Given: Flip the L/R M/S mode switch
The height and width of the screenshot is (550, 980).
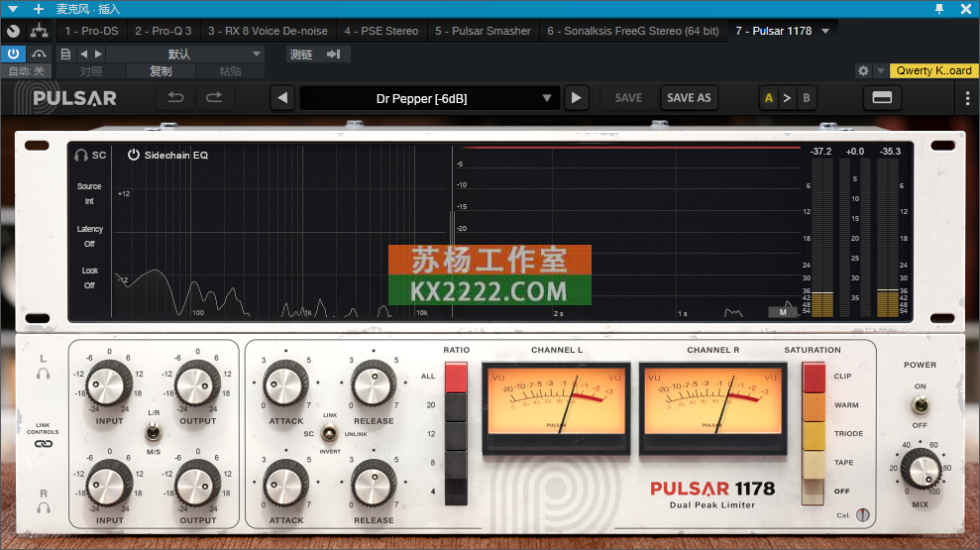Looking at the screenshot, I should coord(154,431).
